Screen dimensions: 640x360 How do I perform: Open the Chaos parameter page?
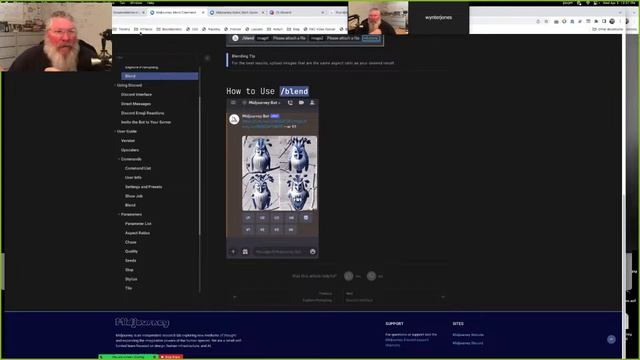[131, 242]
